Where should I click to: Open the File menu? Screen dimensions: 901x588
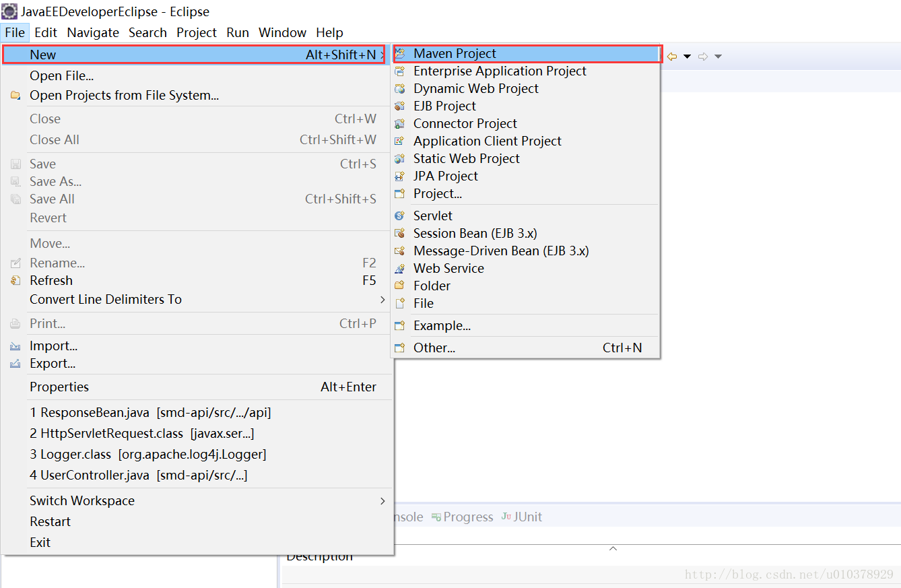(x=15, y=32)
